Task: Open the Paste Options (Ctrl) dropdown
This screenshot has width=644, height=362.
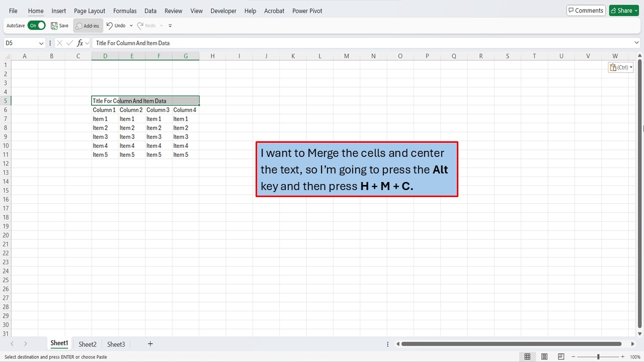Action: click(x=621, y=67)
